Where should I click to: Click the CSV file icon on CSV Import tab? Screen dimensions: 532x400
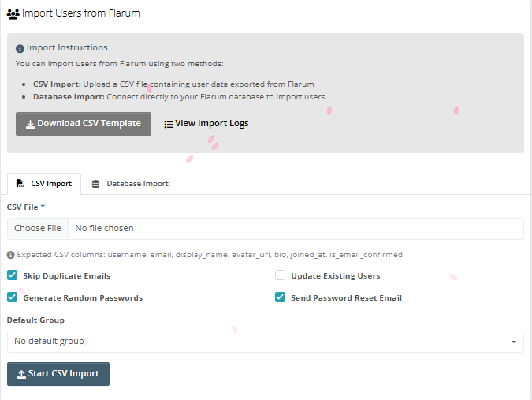click(20, 183)
